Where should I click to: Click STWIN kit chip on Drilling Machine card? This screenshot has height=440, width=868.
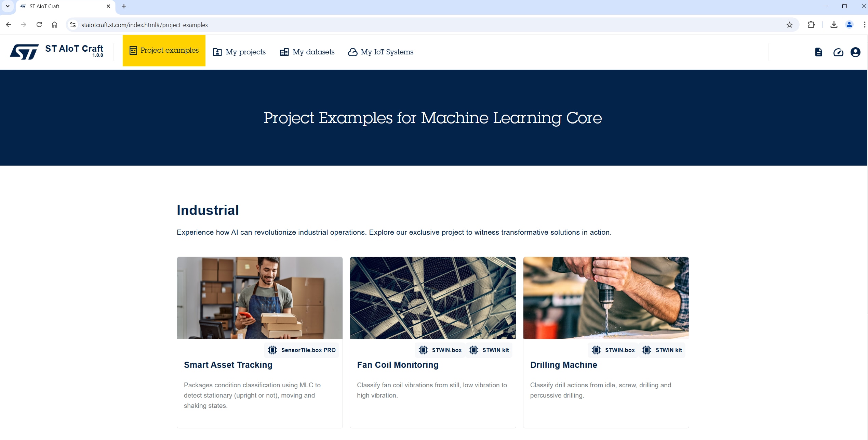(x=662, y=350)
